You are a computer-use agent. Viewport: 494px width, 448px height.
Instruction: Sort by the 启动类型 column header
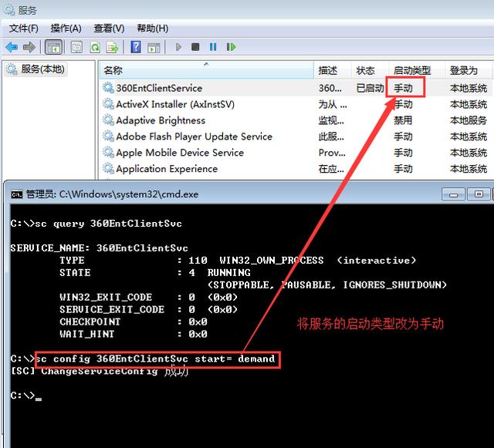[416, 70]
